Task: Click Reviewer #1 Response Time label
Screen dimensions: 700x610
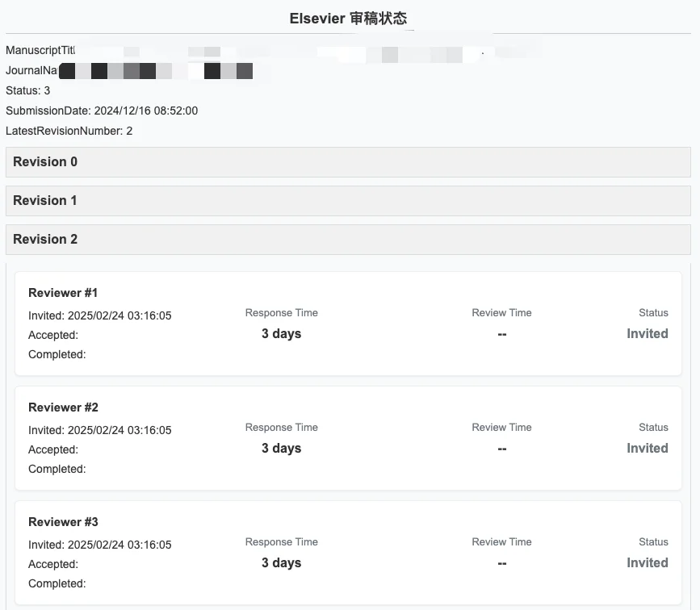Action: tap(281, 313)
